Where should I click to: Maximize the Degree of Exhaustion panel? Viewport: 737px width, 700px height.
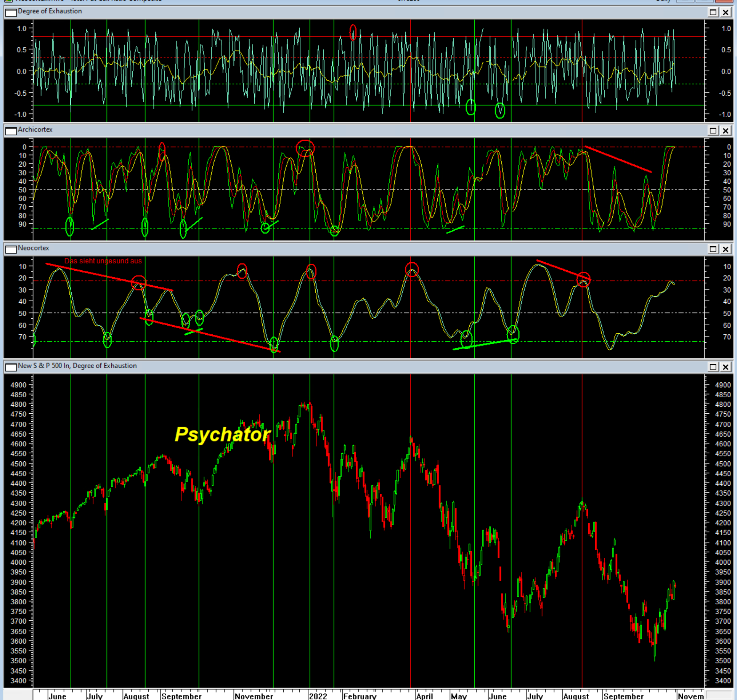(x=713, y=12)
